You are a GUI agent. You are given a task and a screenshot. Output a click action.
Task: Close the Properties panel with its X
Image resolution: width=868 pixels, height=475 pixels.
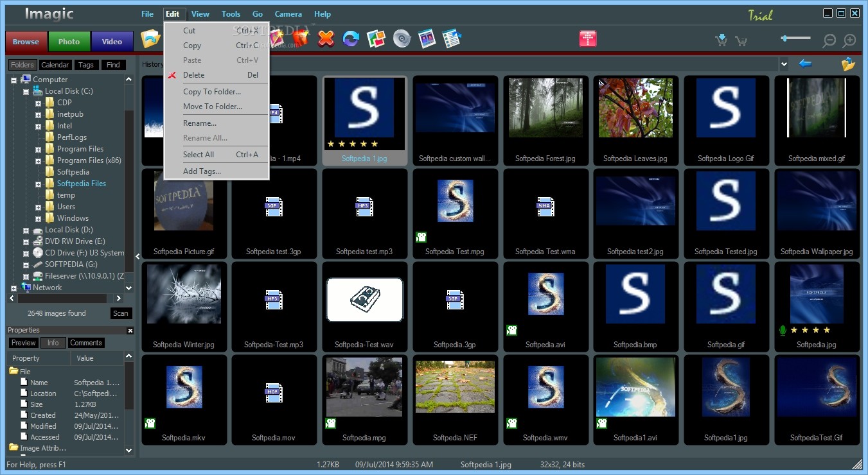130,331
